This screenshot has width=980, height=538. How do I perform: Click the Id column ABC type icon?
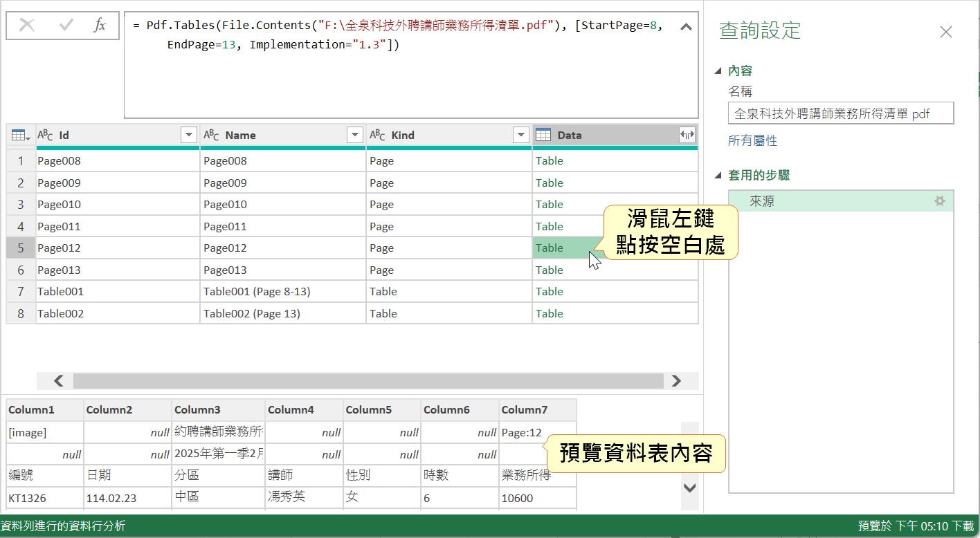[x=46, y=136]
